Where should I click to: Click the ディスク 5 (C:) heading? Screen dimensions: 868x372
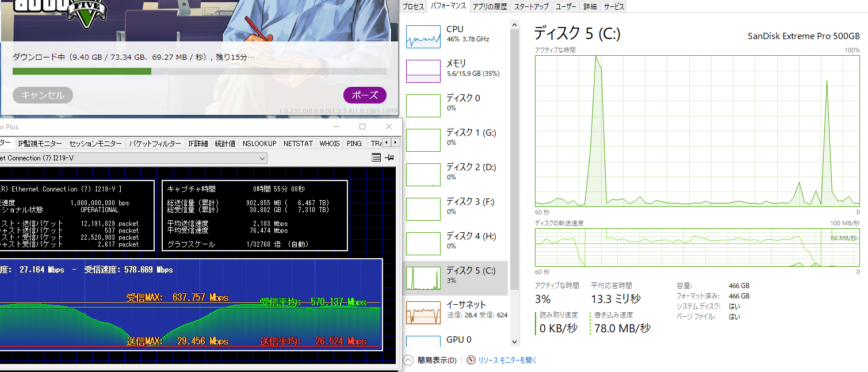pos(577,33)
